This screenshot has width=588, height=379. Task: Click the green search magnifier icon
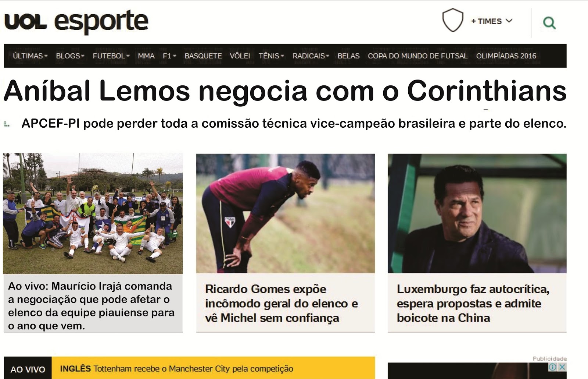coord(549,23)
